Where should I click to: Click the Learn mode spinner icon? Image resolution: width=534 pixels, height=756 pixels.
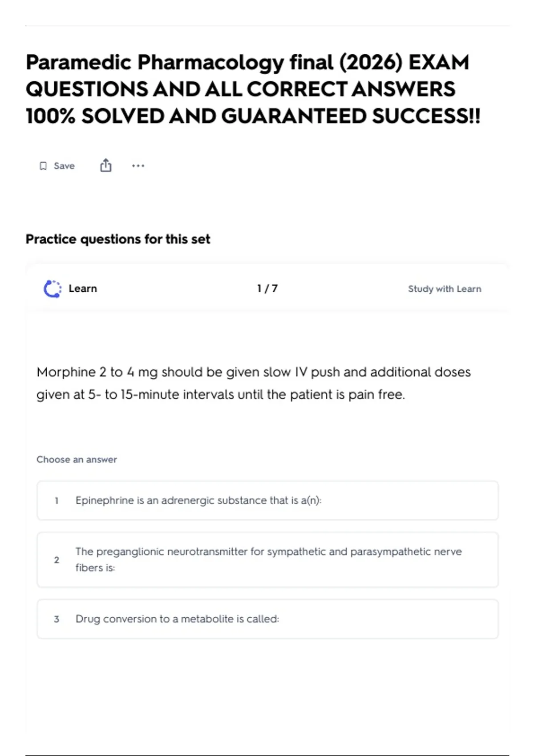[53, 289]
